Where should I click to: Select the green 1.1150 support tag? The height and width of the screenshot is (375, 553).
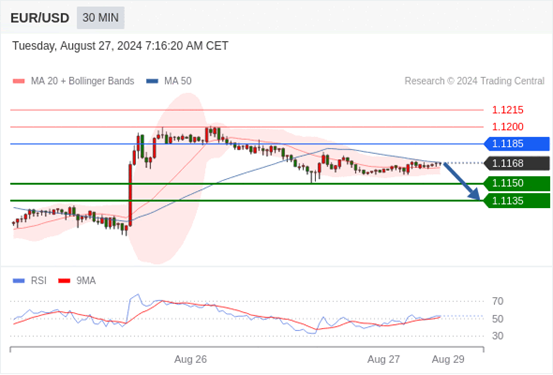pyautogui.click(x=517, y=183)
